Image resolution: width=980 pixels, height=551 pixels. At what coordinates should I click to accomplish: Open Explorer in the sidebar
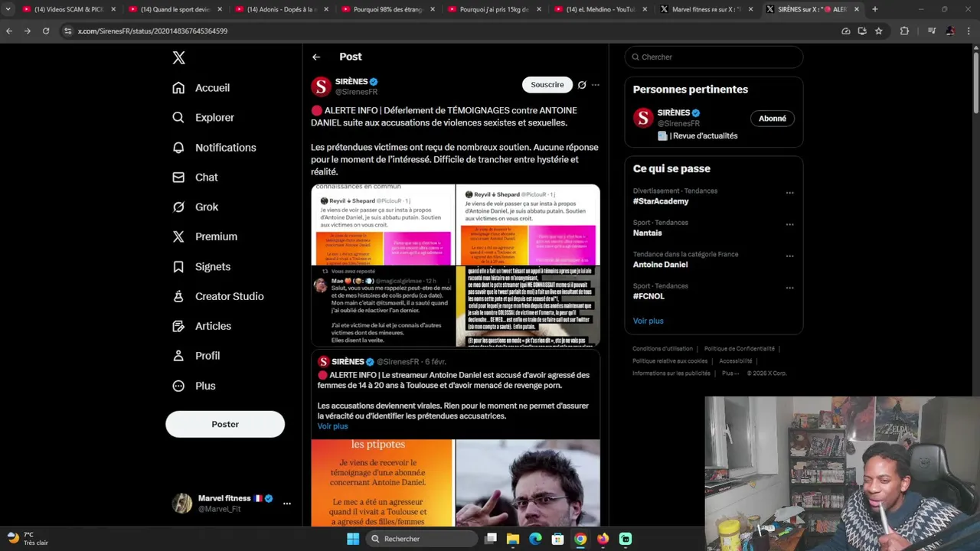[x=204, y=118]
